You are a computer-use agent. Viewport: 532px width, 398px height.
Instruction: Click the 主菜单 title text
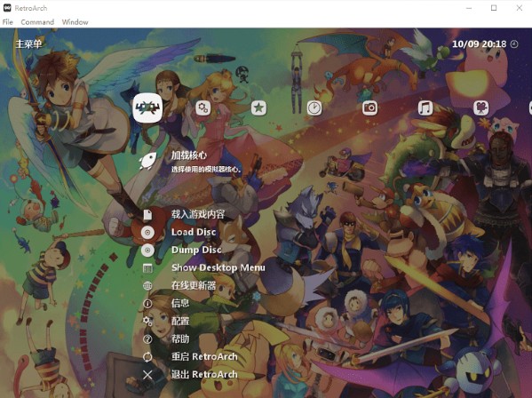[28, 44]
